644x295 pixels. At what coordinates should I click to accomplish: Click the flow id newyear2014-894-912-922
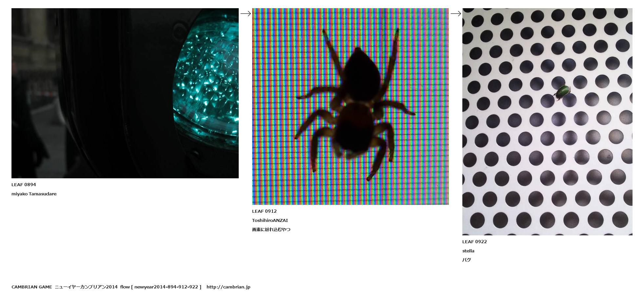pyautogui.click(x=166, y=287)
